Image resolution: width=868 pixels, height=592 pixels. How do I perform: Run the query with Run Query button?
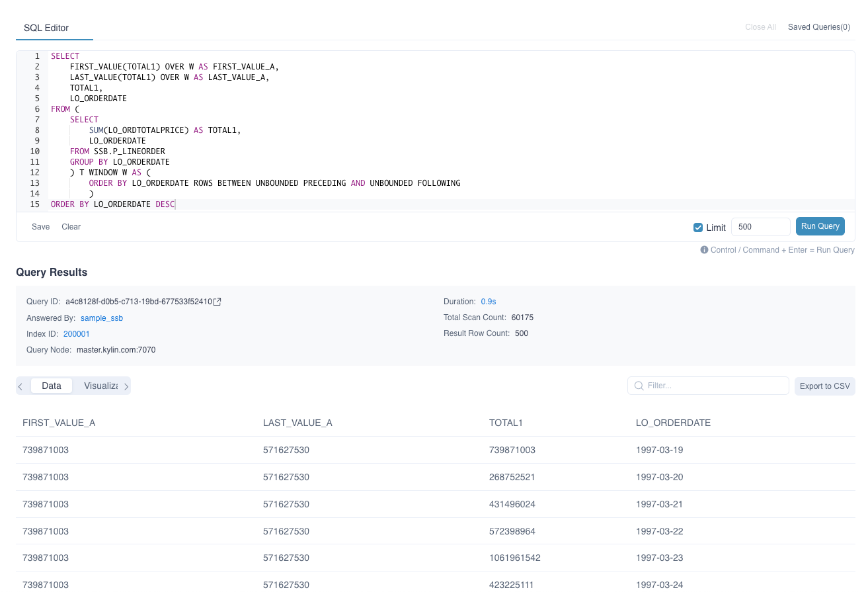pyautogui.click(x=820, y=226)
